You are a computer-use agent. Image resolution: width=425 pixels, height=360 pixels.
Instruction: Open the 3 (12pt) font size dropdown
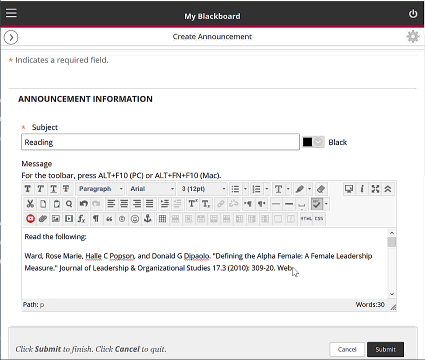[202, 189]
